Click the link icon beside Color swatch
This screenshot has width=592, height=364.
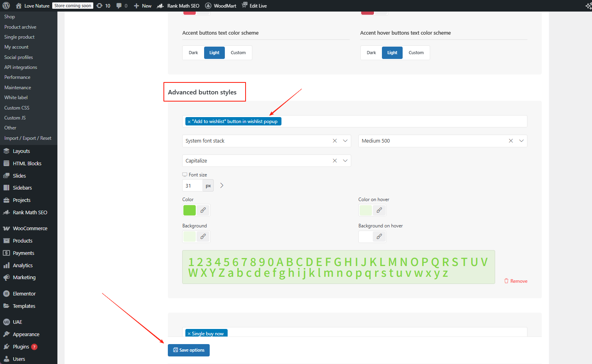click(203, 210)
